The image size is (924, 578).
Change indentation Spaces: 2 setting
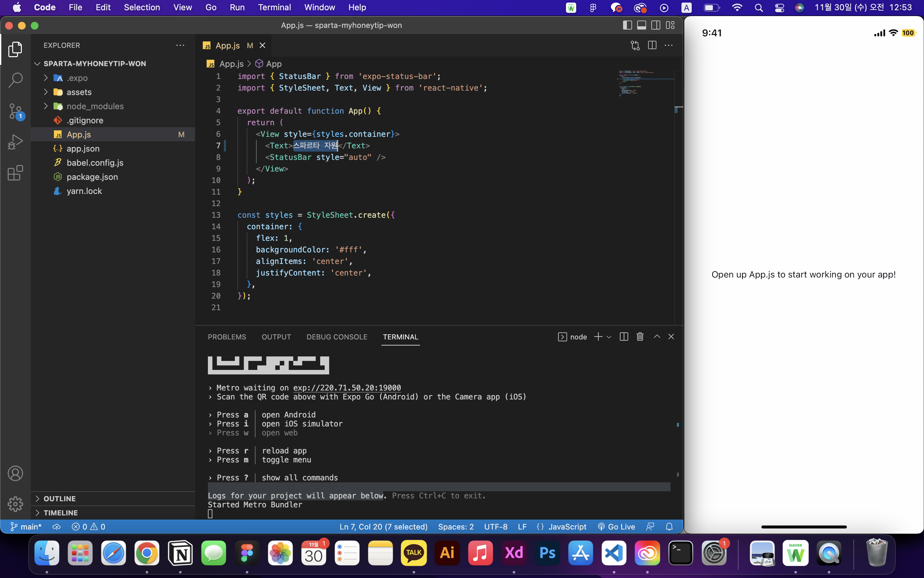coord(456,527)
